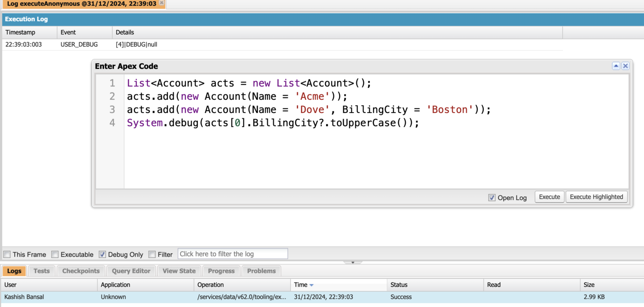Close the executeAnonymous log tab
The height and width of the screenshot is (307, 644).
[x=161, y=3]
